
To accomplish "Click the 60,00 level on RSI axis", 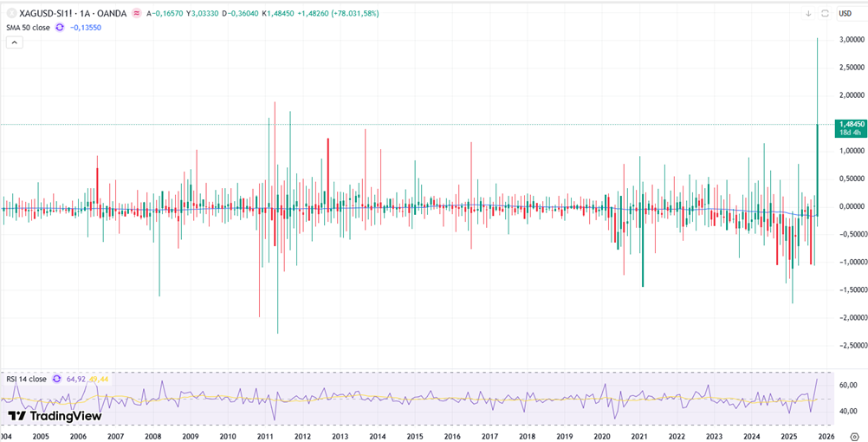I will 848,385.
